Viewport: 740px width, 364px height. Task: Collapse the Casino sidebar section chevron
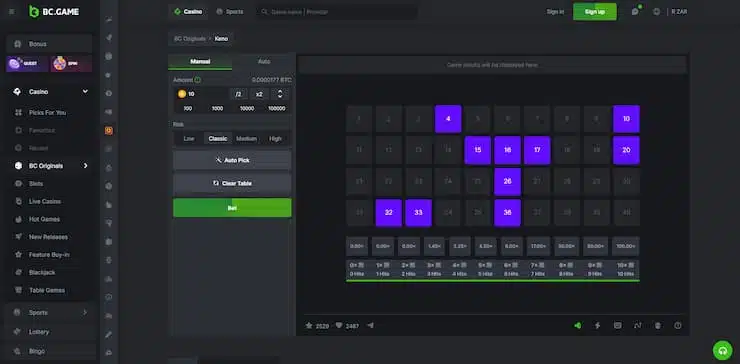[85, 92]
